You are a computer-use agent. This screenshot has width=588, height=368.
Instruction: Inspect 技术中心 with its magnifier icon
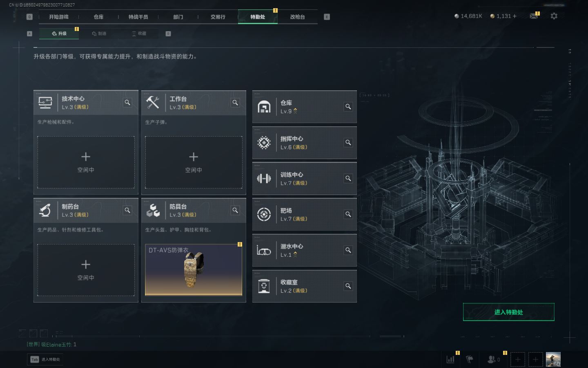[127, 103]
